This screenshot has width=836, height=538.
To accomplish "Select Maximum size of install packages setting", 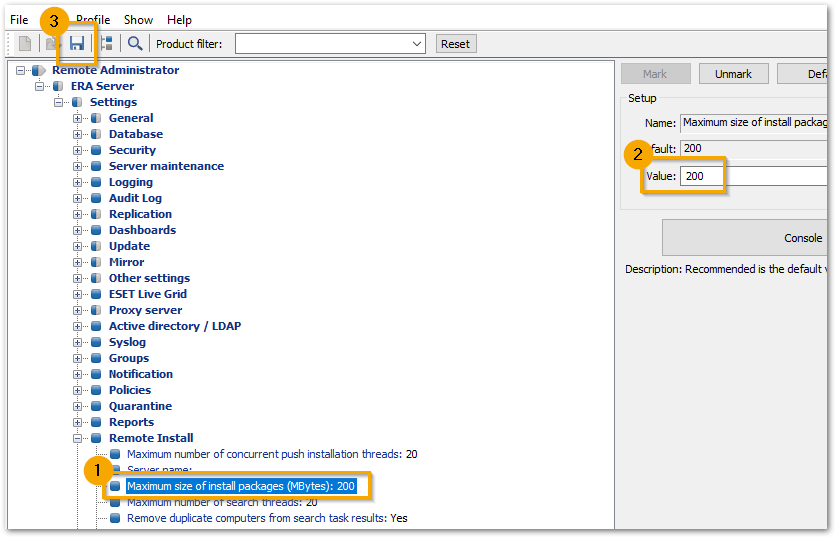I will pyautogui.click(x=241, y=486).
